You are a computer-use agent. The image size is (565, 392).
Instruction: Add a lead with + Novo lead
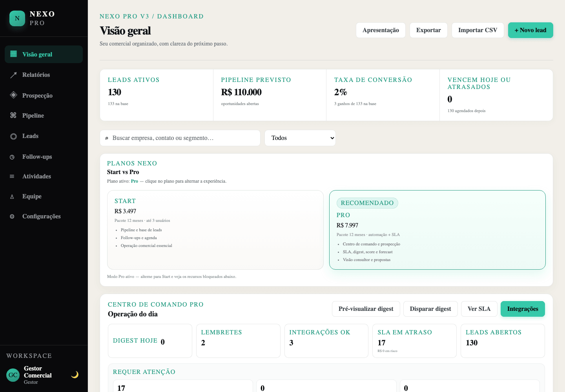coord(530,30)
